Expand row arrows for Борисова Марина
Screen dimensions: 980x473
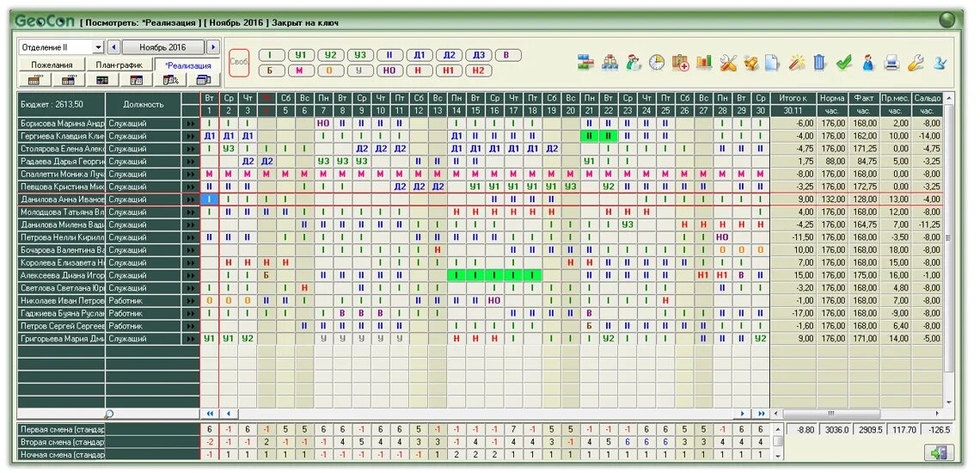(x=191, y=123)
